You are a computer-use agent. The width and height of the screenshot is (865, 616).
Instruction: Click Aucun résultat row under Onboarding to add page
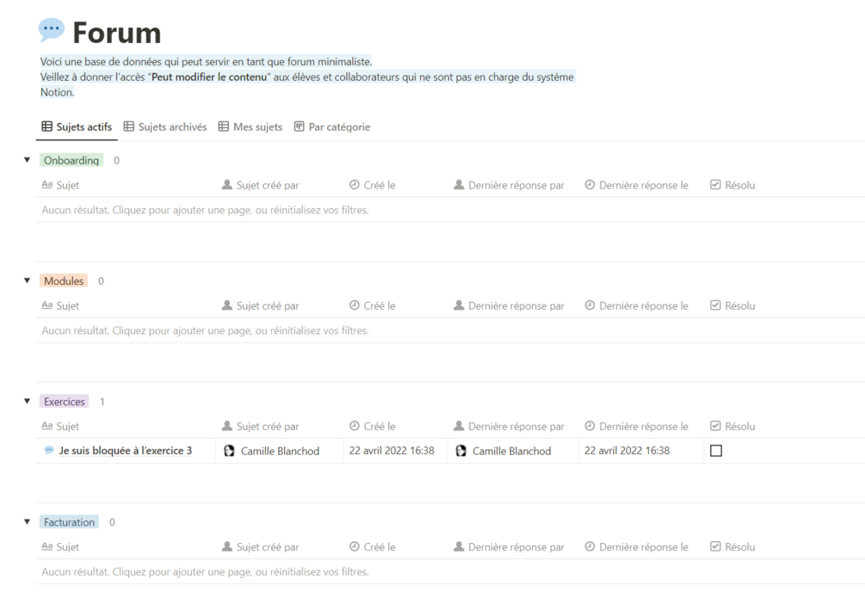[205, 210]
